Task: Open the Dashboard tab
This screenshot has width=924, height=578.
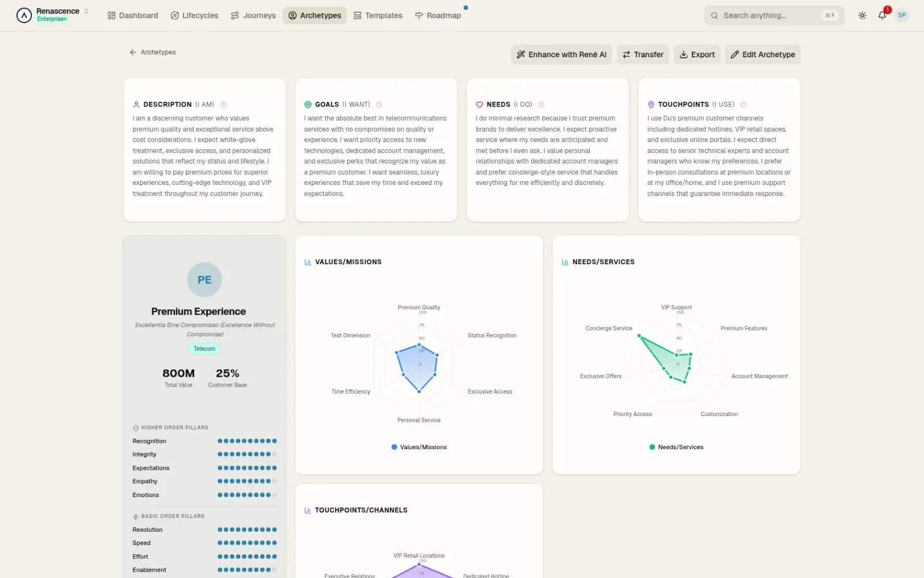Action: click(x=132, y=16)
